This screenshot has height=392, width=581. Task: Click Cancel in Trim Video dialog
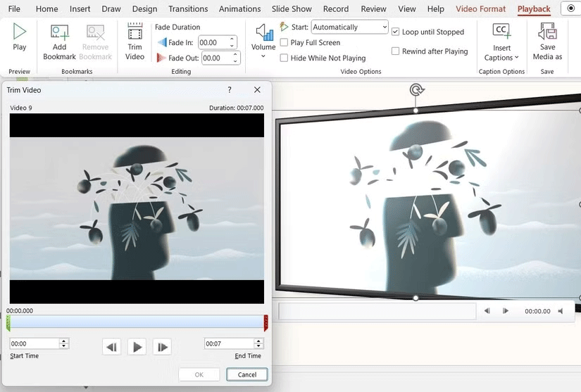pyautogui.click(x=247, y=374)
